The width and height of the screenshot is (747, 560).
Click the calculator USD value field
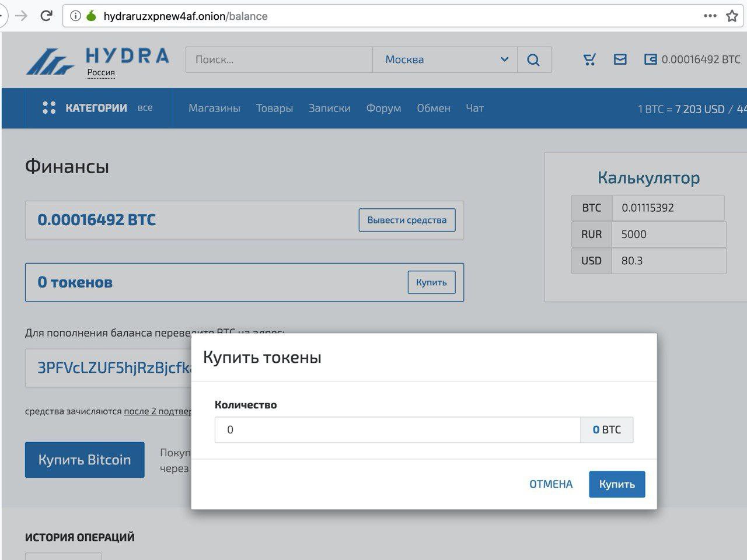(x=669, y=261)
